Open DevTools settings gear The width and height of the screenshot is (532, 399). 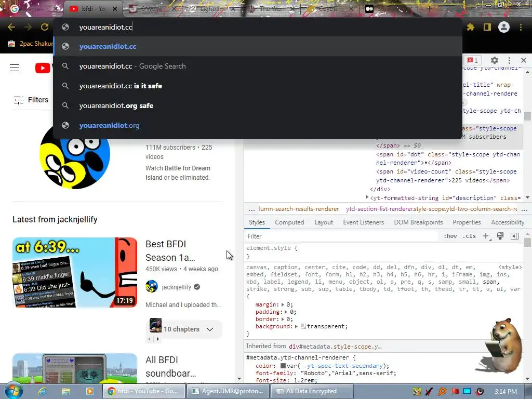point(495,60)
